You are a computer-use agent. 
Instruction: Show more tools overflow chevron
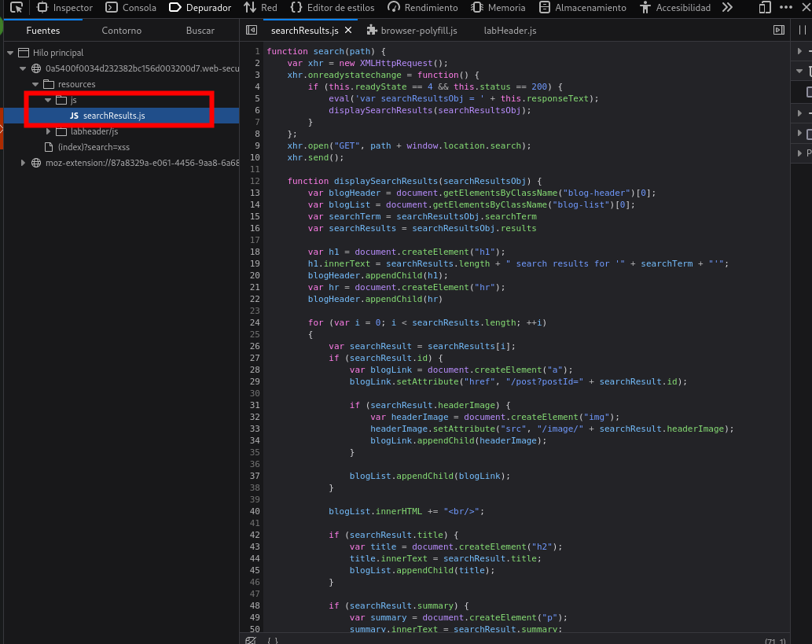coord(727,8)
